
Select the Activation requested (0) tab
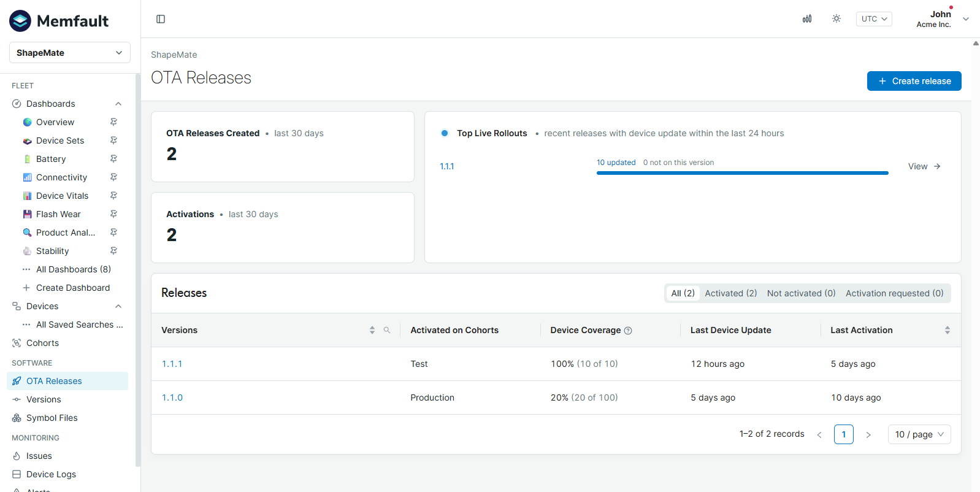pos(895,293)
